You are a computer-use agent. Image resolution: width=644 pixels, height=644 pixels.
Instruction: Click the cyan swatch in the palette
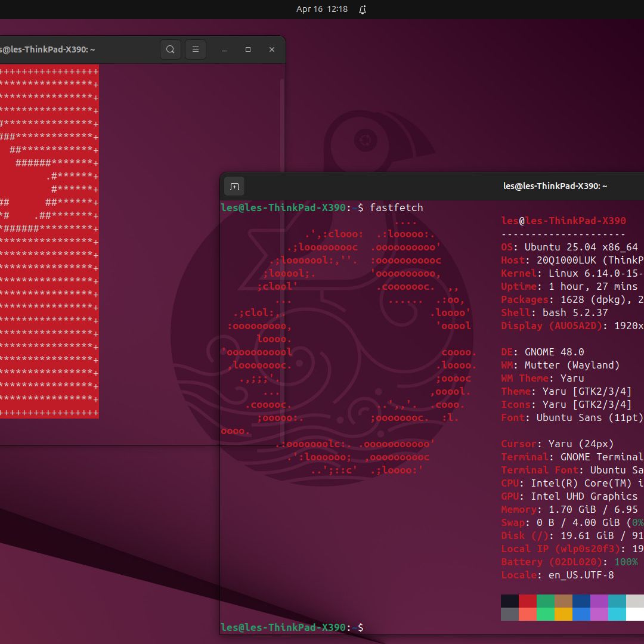click(x=617, y=615)
